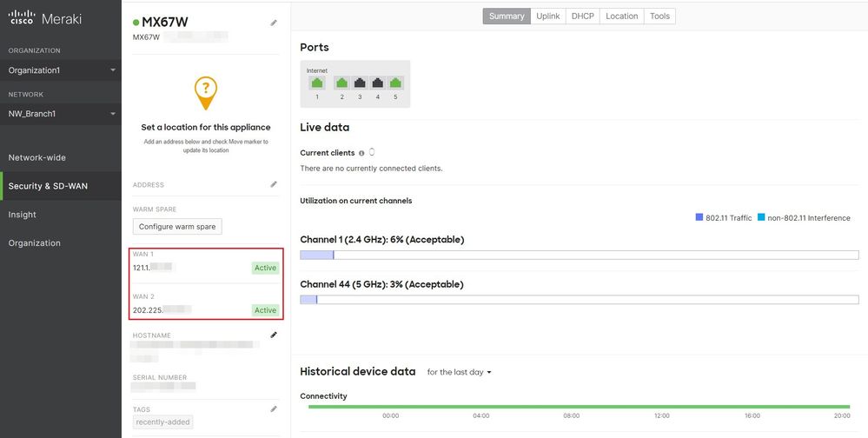
Task: Open the Organization1 dropdown
Action: coord(61,70)
